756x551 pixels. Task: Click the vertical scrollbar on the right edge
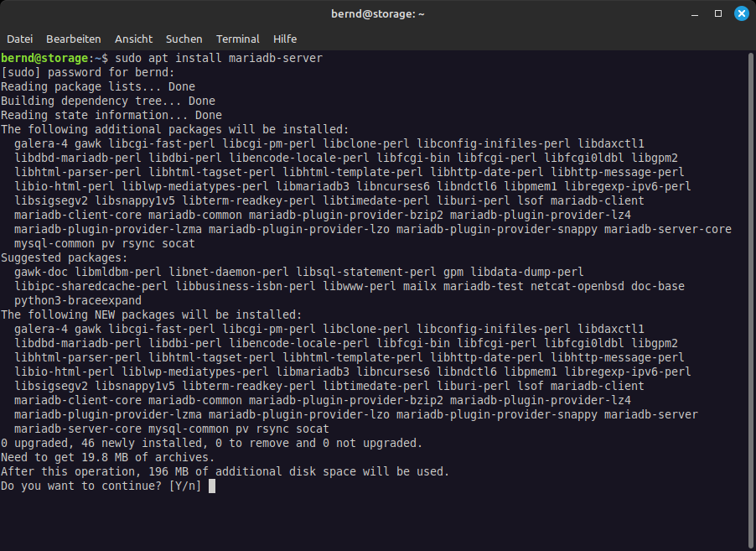752,299
